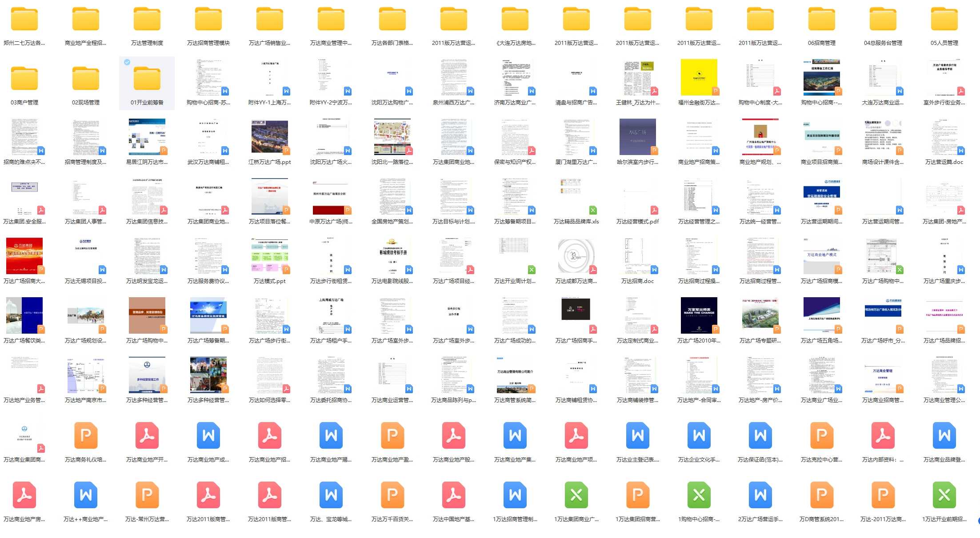This screenshot has width=980, height=538.
Task: Open the 03商户管理 folder icon
Action: point(24,79)
